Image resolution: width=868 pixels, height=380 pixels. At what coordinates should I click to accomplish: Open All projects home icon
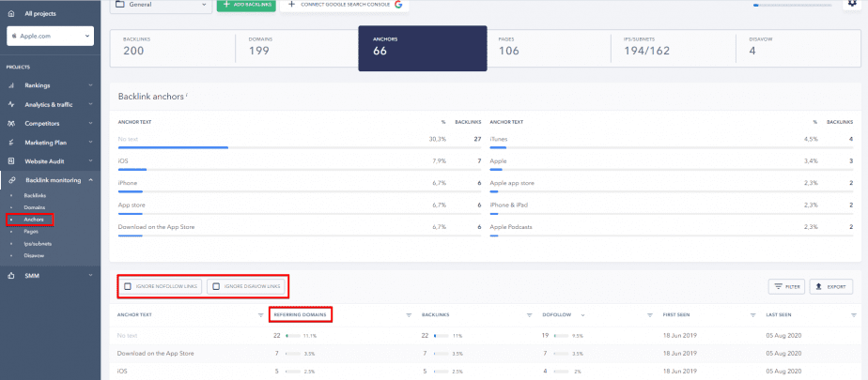11,13
